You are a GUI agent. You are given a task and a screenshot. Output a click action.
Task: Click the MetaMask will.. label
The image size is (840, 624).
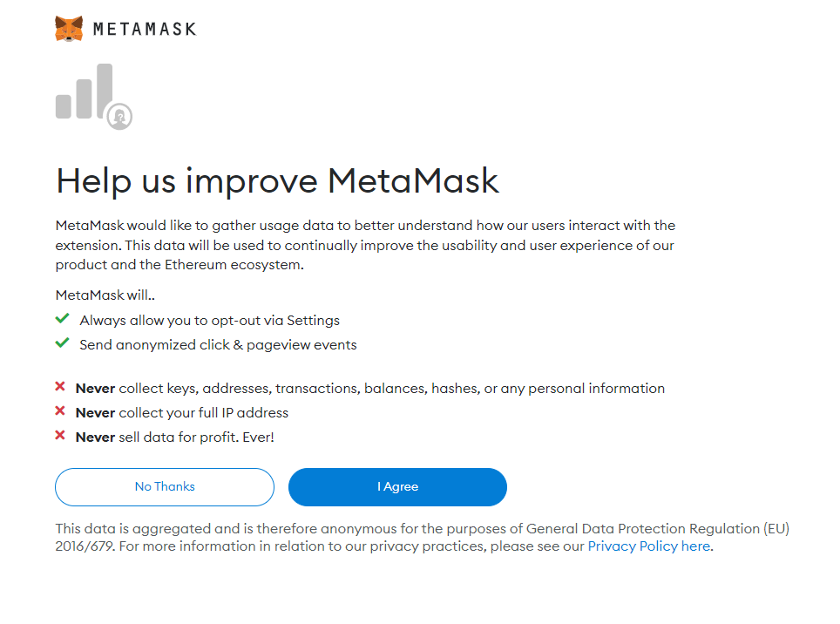pos(105,295)
